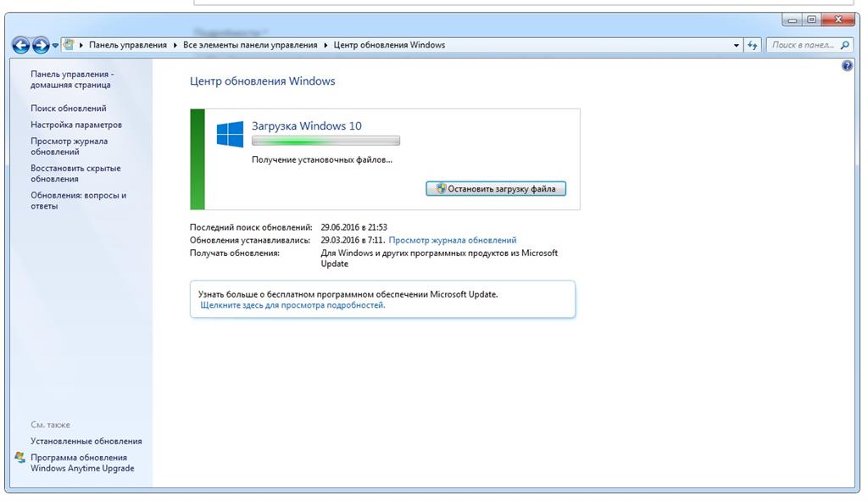Open sidebar link Просмотр журнала обновлений
This screenshot has width=868, height=501.
(x=70, y=147)
